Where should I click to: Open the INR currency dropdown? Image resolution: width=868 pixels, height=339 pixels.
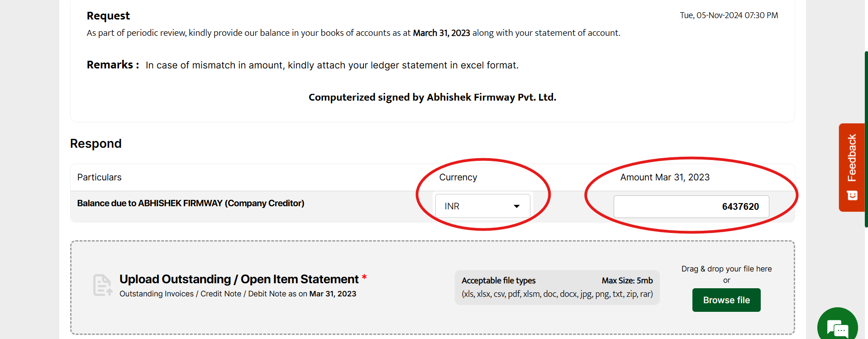point(482,206)
